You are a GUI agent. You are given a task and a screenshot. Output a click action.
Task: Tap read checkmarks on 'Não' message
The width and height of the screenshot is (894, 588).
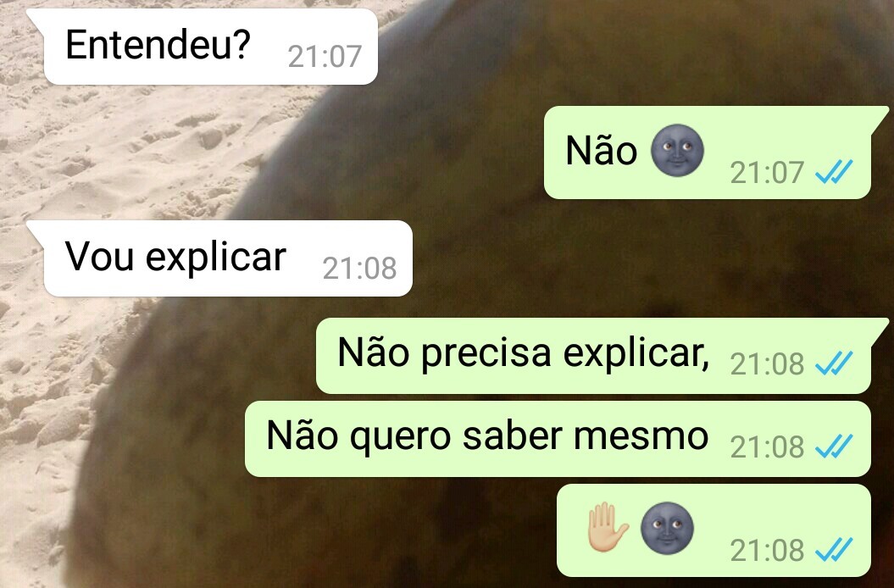[x=834, y=172]
